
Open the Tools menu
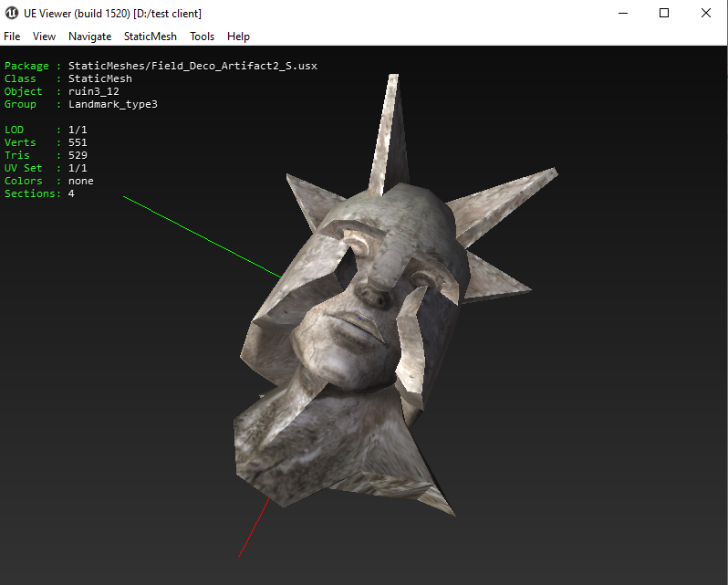point(202,37)
